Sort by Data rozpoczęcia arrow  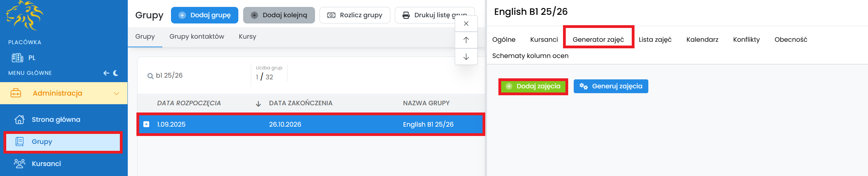click(x=258, y=104)
